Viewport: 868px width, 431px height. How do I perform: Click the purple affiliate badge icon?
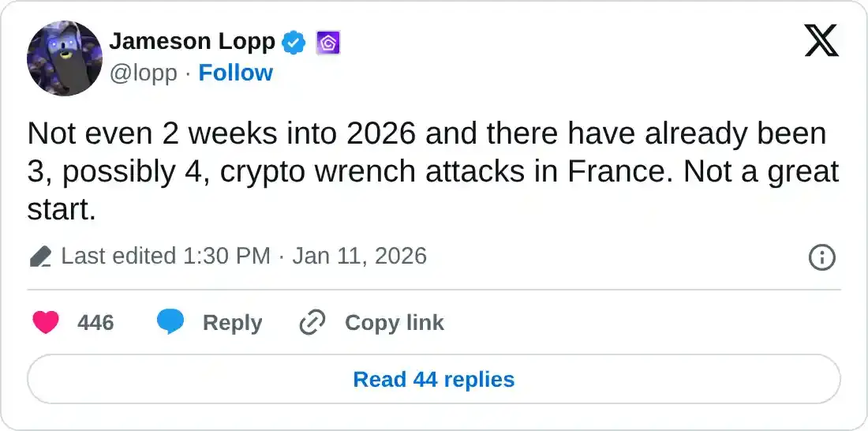point(328,42)
